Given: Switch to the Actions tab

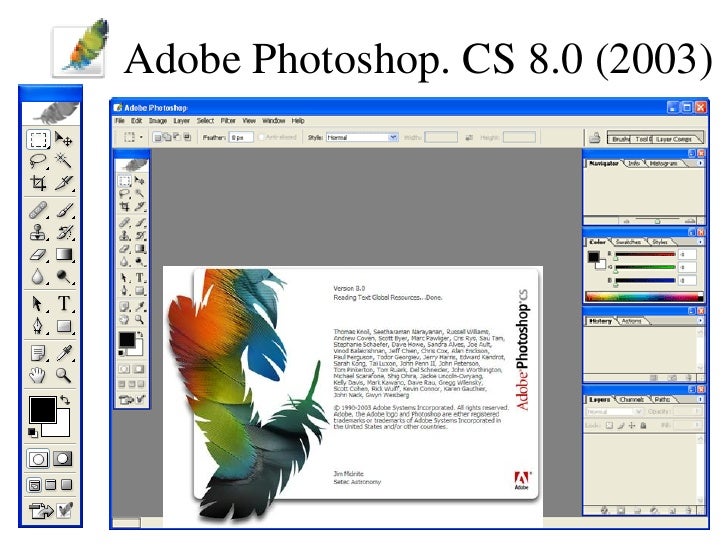Looking at the screenshot, I should point(631,321).
